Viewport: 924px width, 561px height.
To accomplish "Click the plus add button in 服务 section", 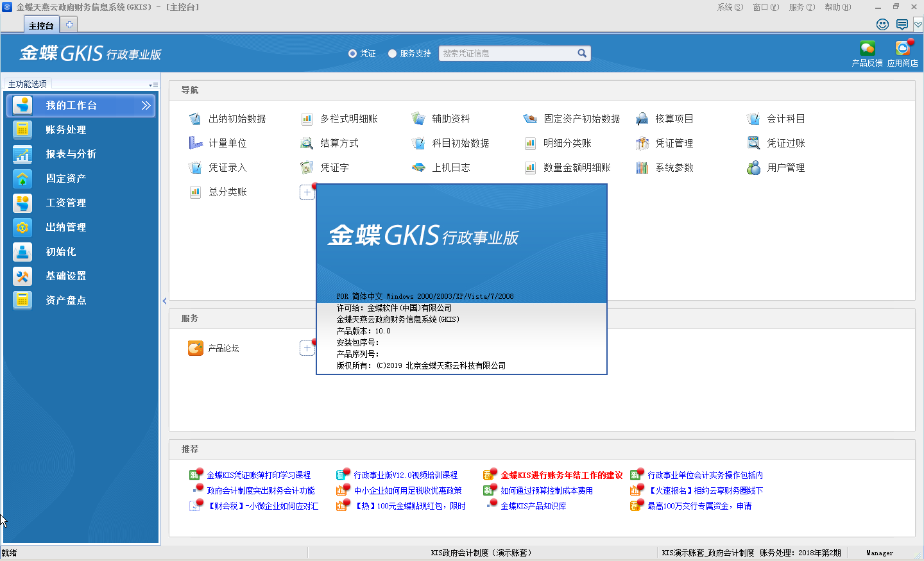I will 307,348.
